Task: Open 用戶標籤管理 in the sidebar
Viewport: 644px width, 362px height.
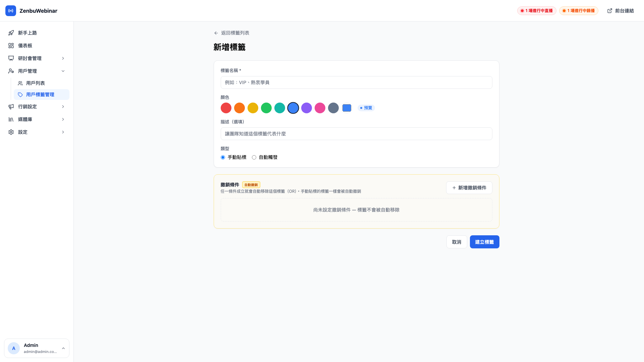Action: point(42,95)
